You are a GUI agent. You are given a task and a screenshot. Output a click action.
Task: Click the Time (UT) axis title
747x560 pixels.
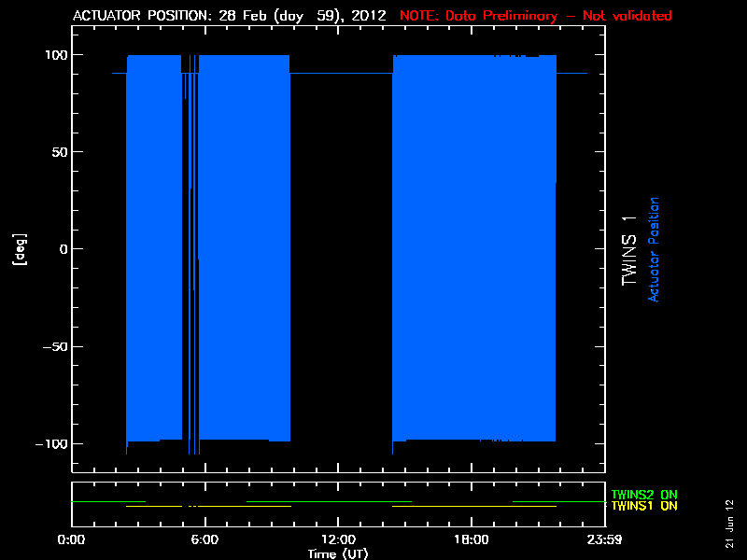point(338,553)
